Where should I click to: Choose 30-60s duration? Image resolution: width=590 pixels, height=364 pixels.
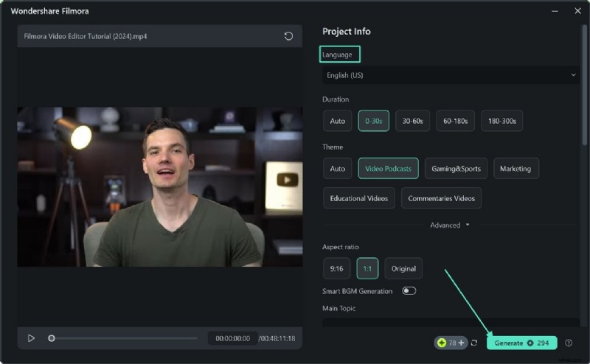click(x=412, y=121)
